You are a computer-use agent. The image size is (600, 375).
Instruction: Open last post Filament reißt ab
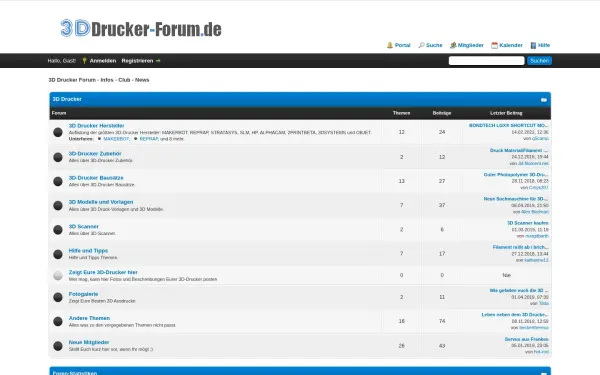[520, 247]
